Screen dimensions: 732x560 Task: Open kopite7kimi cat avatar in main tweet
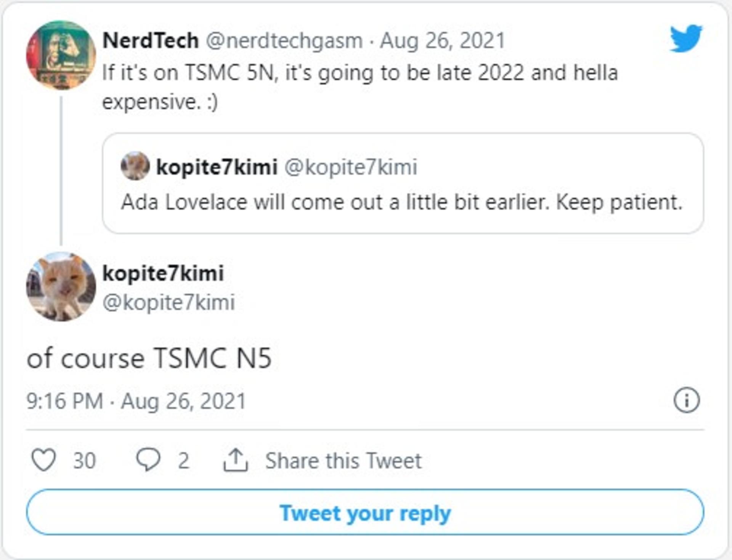tap(61, 286)
